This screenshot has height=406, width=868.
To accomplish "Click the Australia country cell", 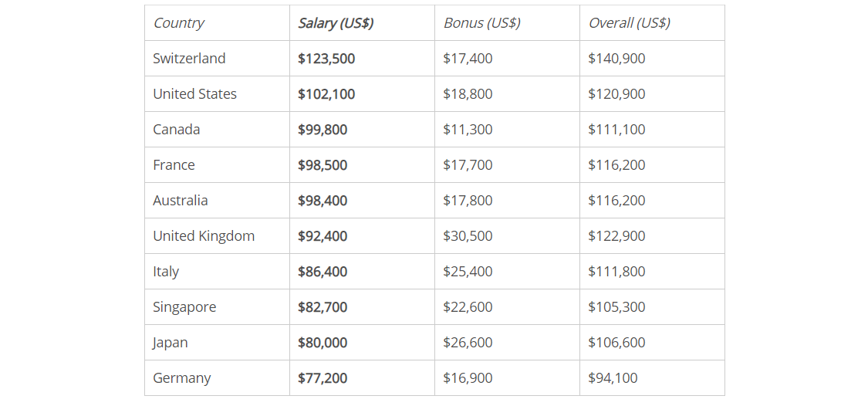I will pyautogui.click(x=181, y=201).
